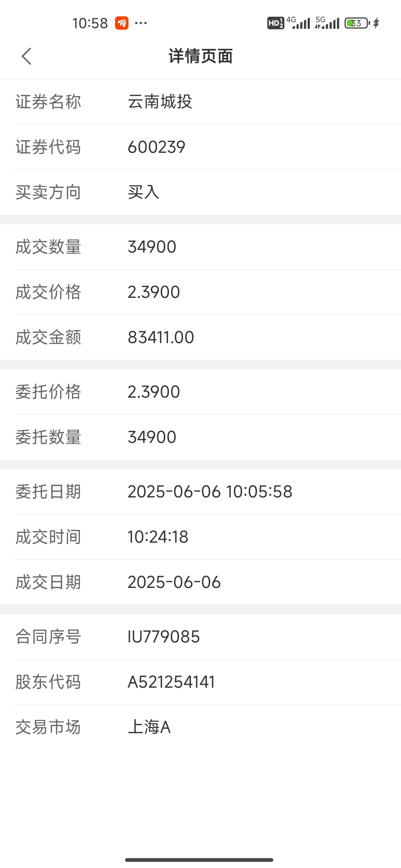The width and height of the screenshot is (401, 868).
Task: Tap the 交易市场 row showing 上海A
Action: (x=200, y=727)
